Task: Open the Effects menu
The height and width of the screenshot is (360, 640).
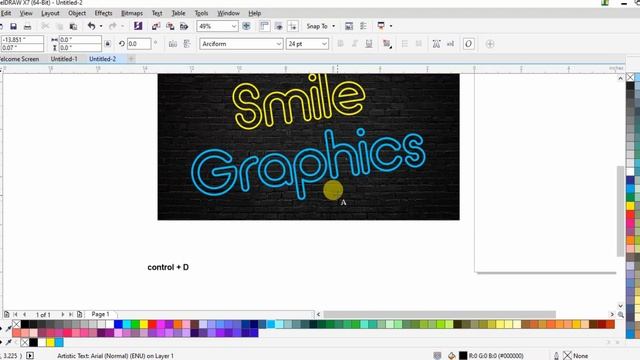Action: [103, 13]
